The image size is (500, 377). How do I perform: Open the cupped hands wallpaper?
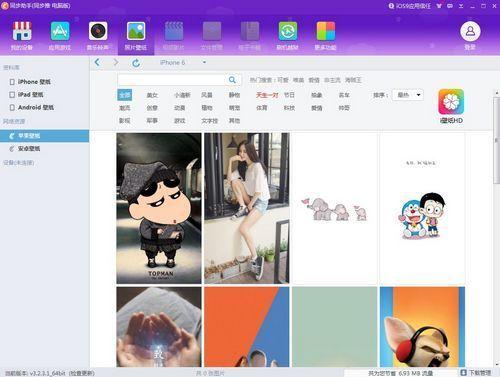click(x=159, y=327)
